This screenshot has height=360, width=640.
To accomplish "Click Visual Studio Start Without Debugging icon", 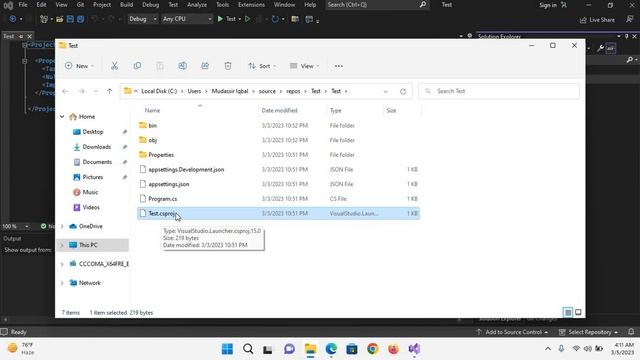I will pyautogui.click(x=247, y=19).
